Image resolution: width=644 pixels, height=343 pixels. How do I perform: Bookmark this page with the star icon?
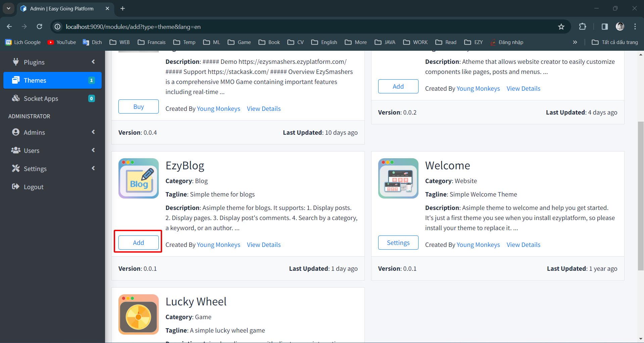click(x=561, y=27)
